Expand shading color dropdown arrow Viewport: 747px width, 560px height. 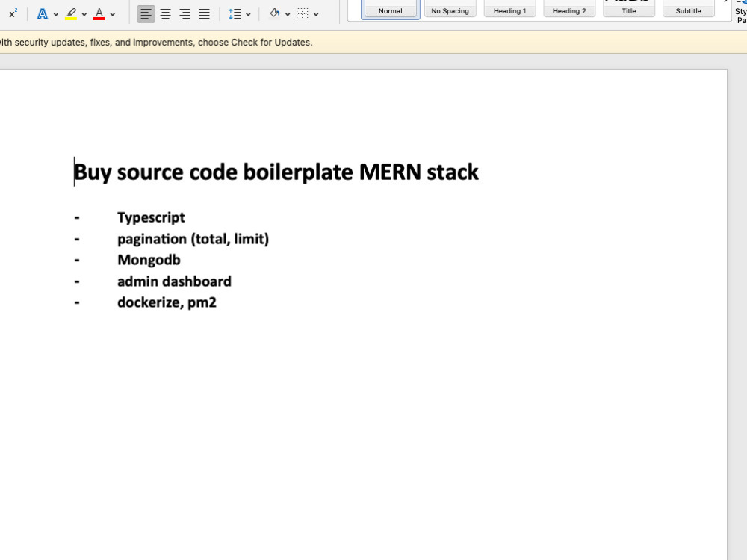tap(288, 14)
